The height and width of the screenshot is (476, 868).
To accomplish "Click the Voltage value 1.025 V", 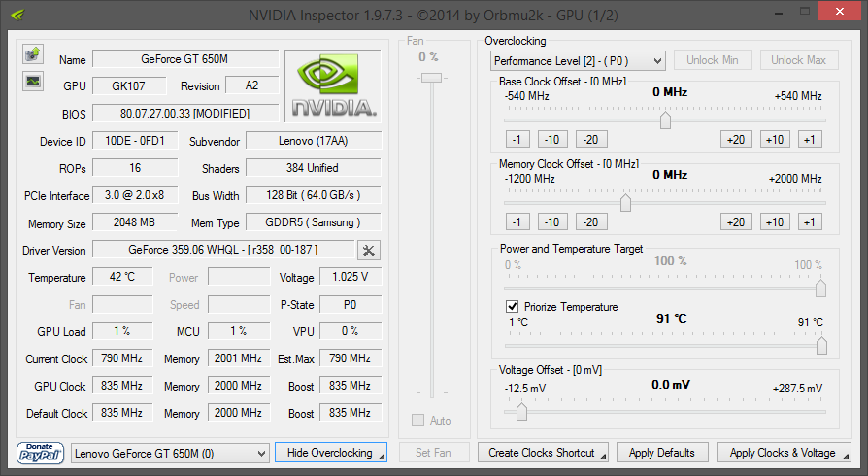I will pyautogui.click(x=351, y=277).
